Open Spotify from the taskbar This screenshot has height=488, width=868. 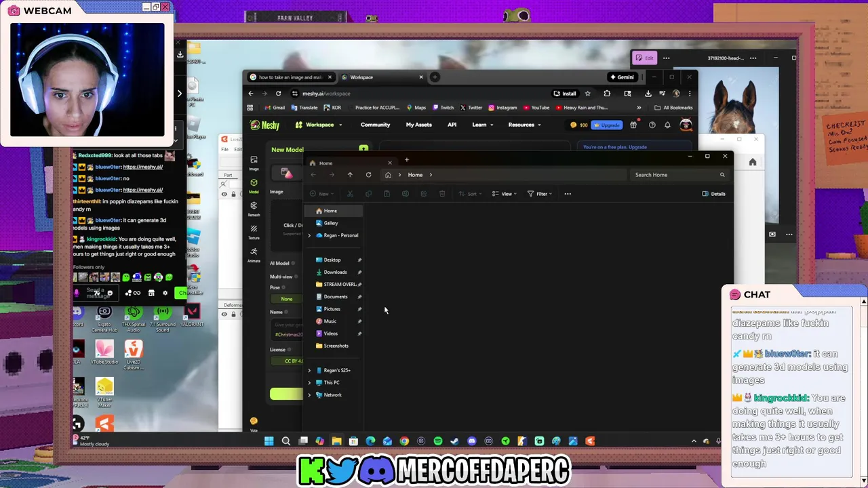pos(438,441)
